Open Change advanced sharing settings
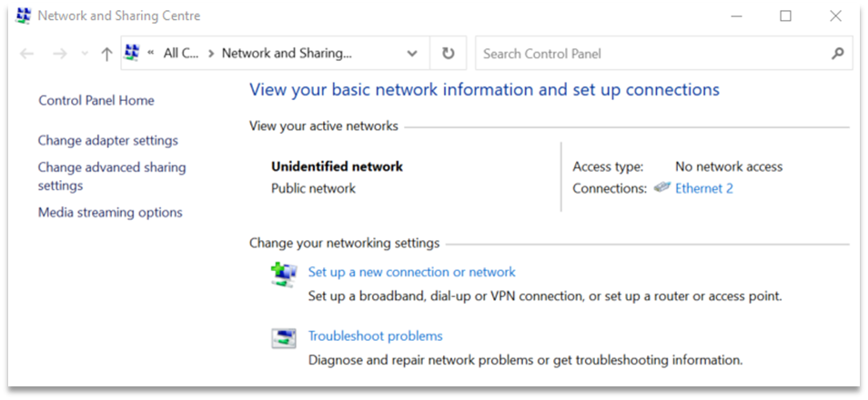 click(112, 176)
